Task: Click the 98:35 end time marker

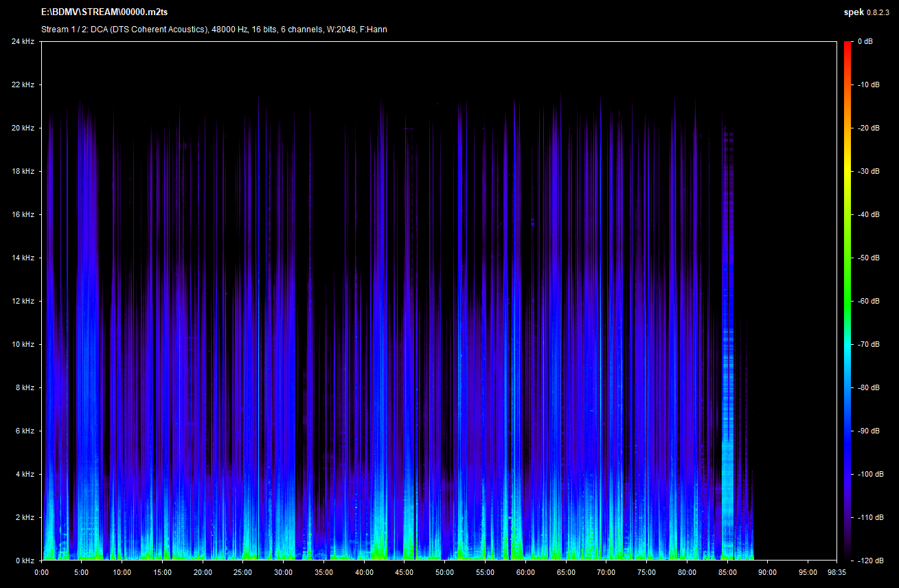Action: tap(836, 572)
